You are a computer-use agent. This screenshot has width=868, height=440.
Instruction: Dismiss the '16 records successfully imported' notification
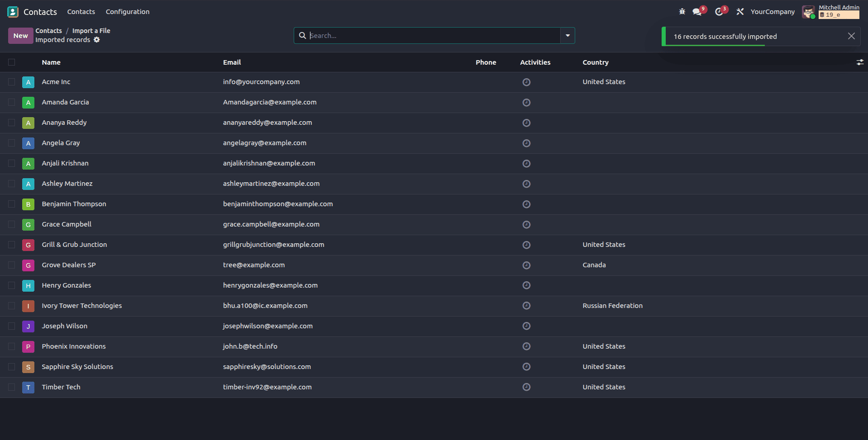(851, 36)
